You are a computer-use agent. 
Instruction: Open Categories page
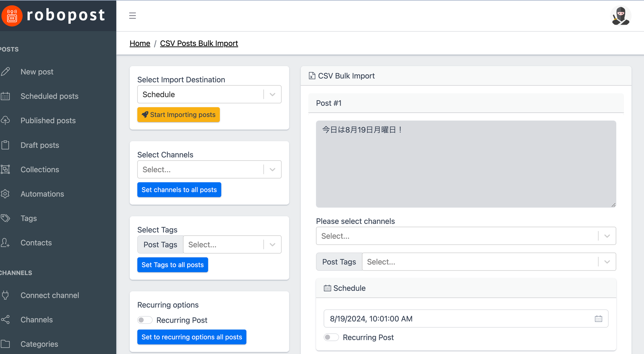39,344
